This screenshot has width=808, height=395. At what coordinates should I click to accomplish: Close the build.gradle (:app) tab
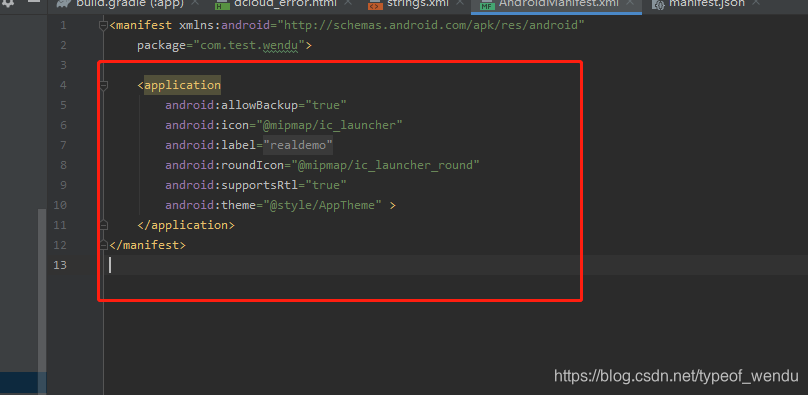[195, 3]
